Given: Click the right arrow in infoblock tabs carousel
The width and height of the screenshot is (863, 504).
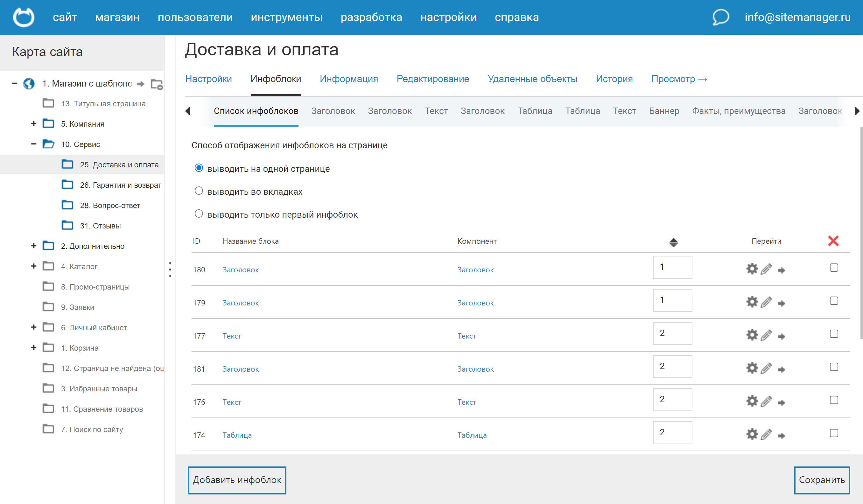Looking at the screenshot, I should pyautogui.click(x=858, y=111).
